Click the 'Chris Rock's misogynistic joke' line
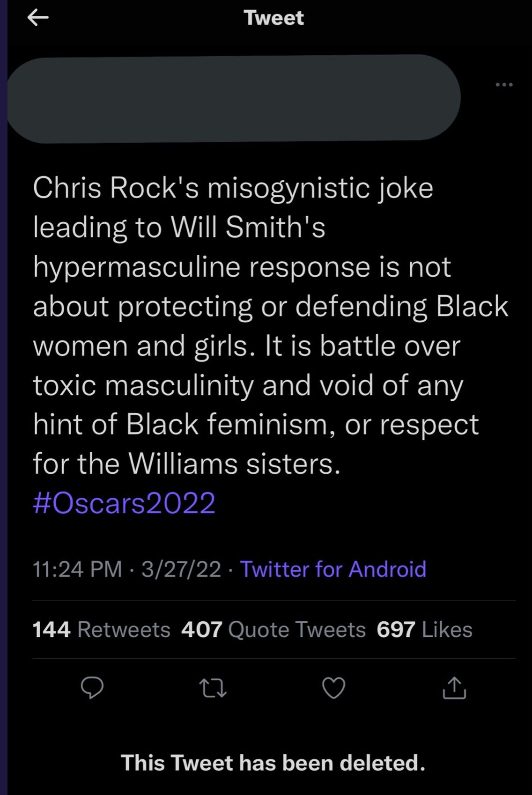This screenshot has height=795, width=532. 233,188
